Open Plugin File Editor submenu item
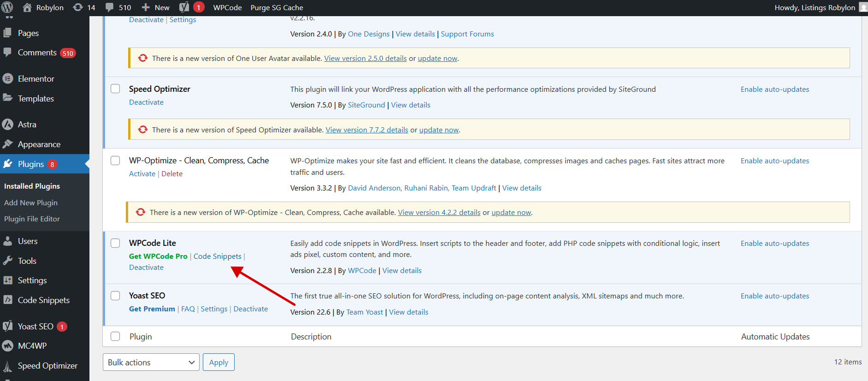Screen dimensions: 868x381 coord(32,219)
